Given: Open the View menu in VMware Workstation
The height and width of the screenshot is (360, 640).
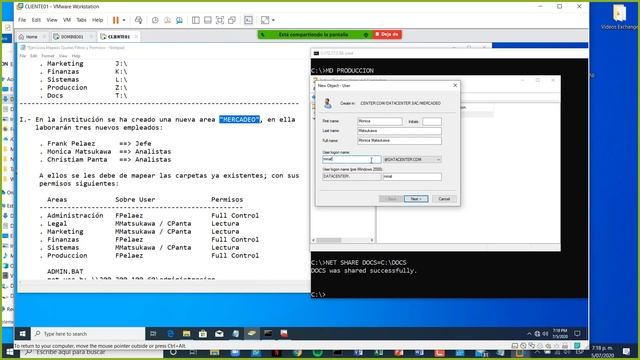Looking at the screenshot, I should click(x=52, y=20).
